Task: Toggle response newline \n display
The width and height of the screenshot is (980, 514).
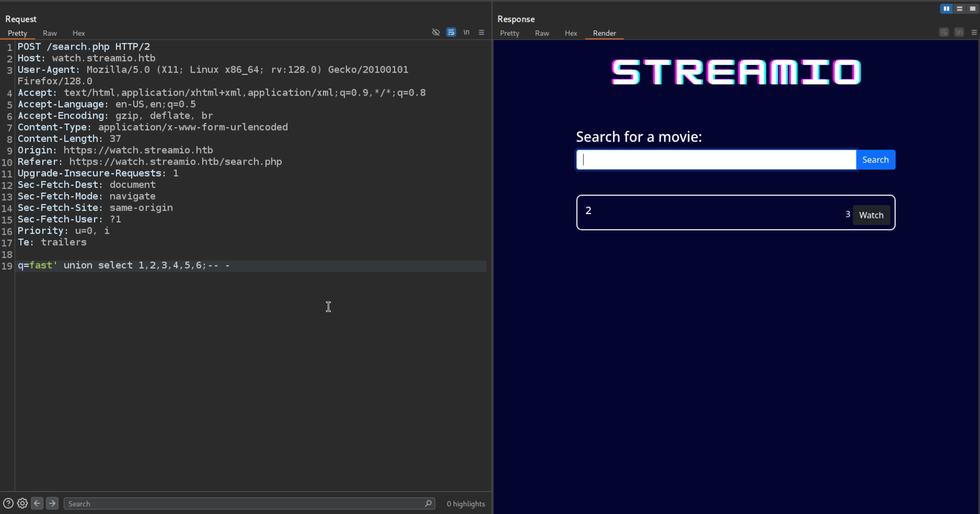Action: click(959, 32)
